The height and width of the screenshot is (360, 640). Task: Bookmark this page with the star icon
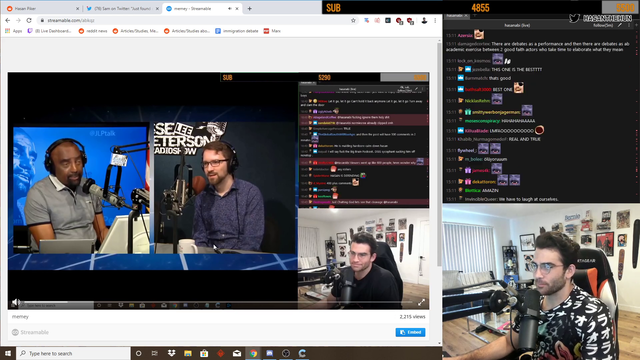click(x=353, y=20)
